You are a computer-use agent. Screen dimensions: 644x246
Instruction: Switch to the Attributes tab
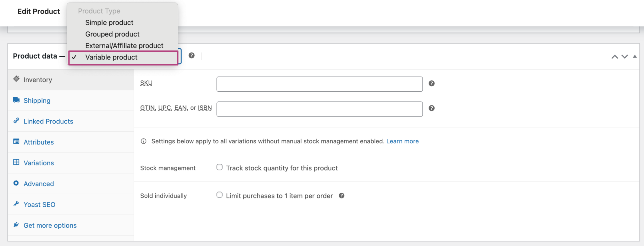71,142
